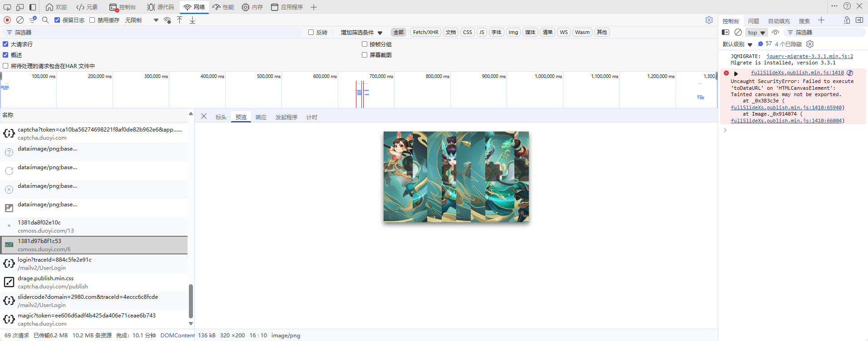Screen dimensions: 868x341
Task: Open DevTools help icon
Action: [x=847, y=6]
